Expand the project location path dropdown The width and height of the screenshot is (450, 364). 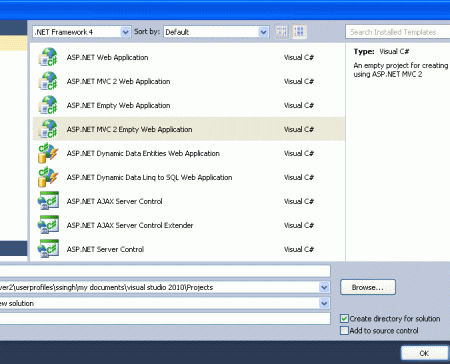[x=324, y=287]
